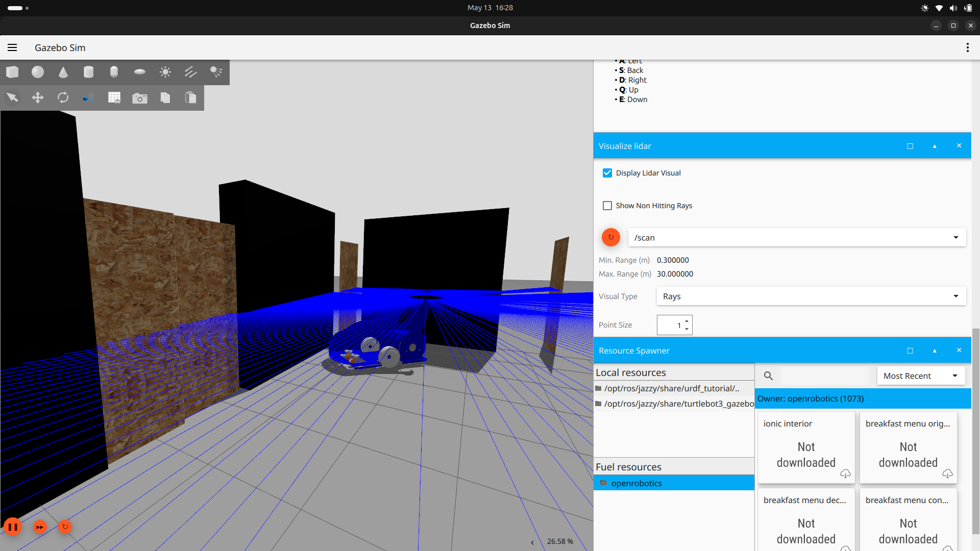Activate the rotate mode tool
The image size is (980, 551).
(x=63, y=97)
